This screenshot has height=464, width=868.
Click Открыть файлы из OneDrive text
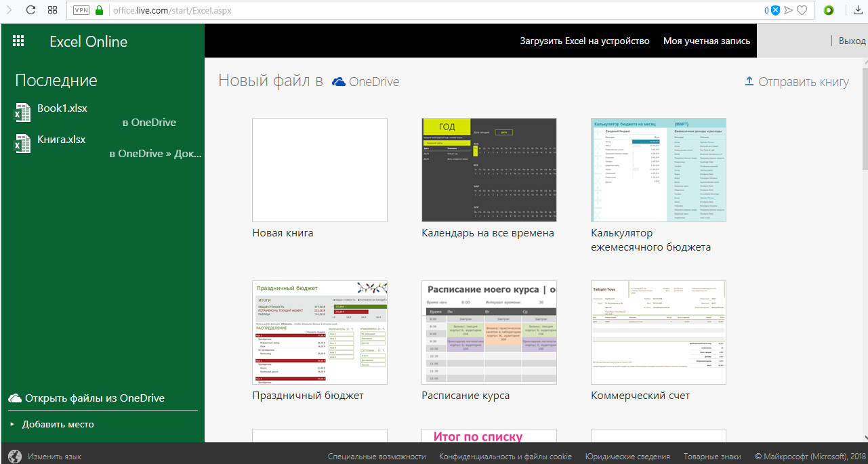[95, 398]
